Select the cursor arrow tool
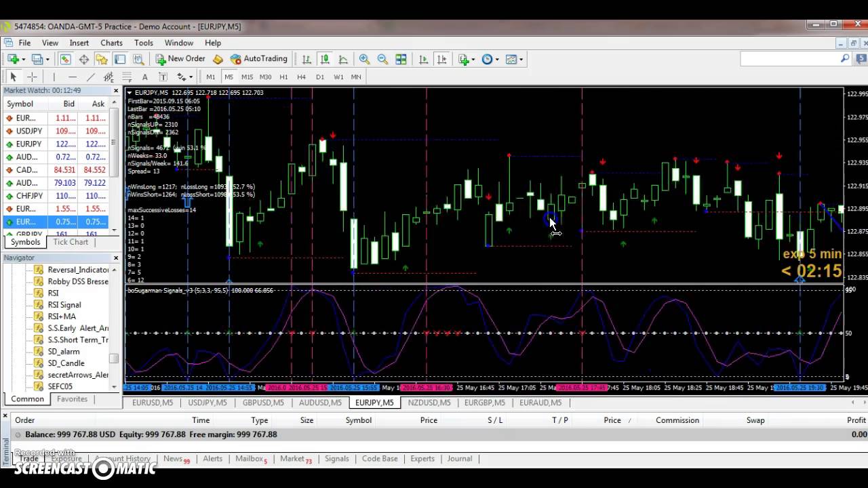The width and height of the screenshot is (868, 488). (x=13, y=77)
